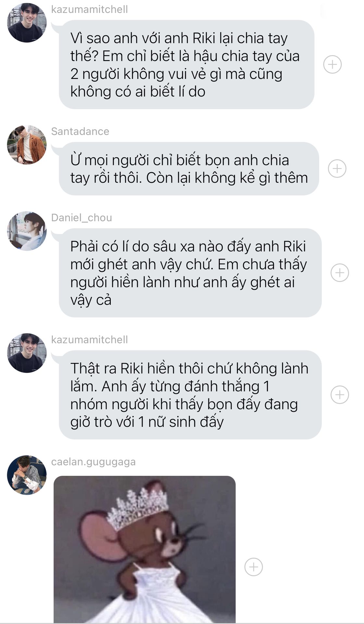Click the Santadance username label
The width and height of the screenshot is (364, 624).
[x=80, y=131]
